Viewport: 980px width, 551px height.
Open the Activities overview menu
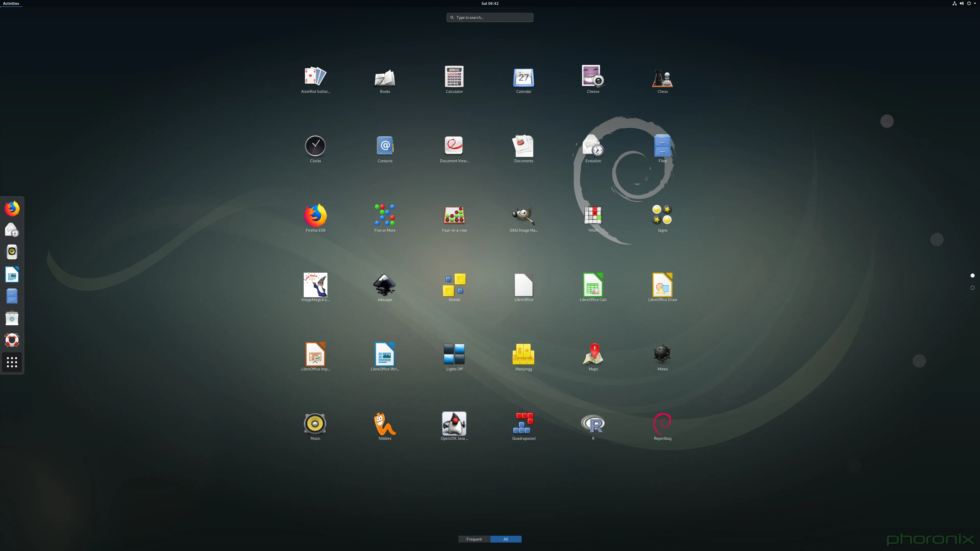[10, 3]
